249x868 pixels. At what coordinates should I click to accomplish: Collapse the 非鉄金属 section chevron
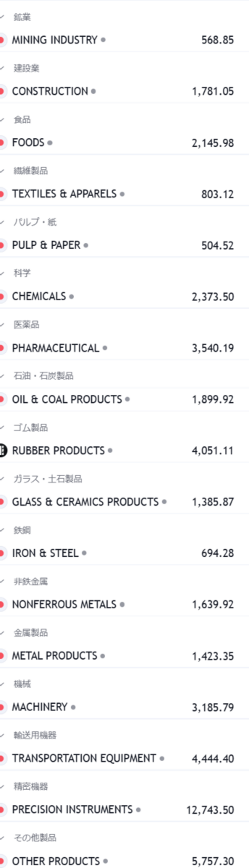click(x=2, y=581)
